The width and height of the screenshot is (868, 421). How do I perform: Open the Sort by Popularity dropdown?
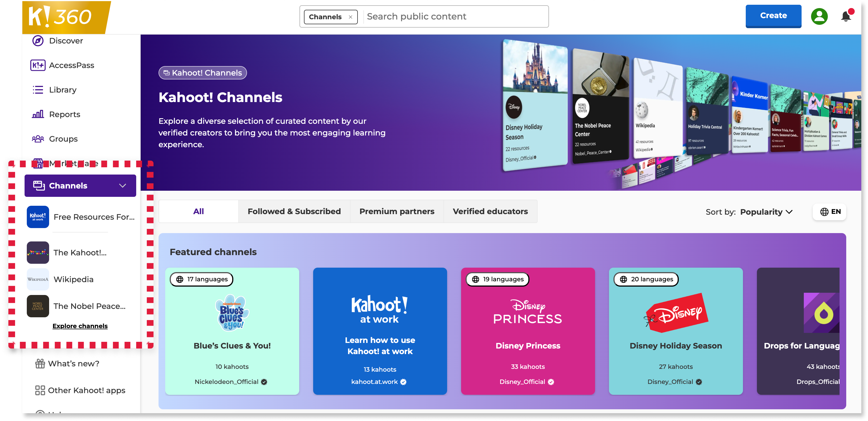point(766,212)
